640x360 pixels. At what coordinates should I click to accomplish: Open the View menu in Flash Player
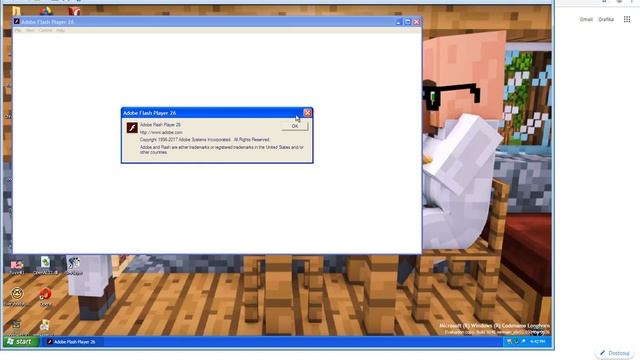coord(30,31)
